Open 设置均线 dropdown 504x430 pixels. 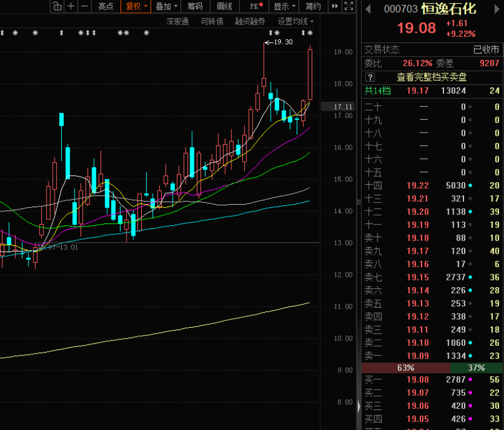coord(296,22)
